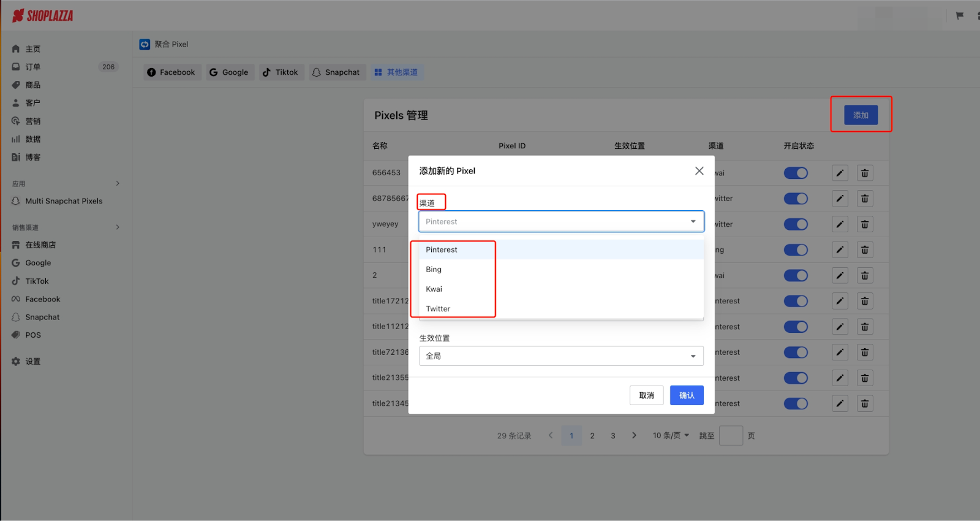Toggle status switch for title21355
The height and width of the screenshot is (521, 980).
coord(796,378)
